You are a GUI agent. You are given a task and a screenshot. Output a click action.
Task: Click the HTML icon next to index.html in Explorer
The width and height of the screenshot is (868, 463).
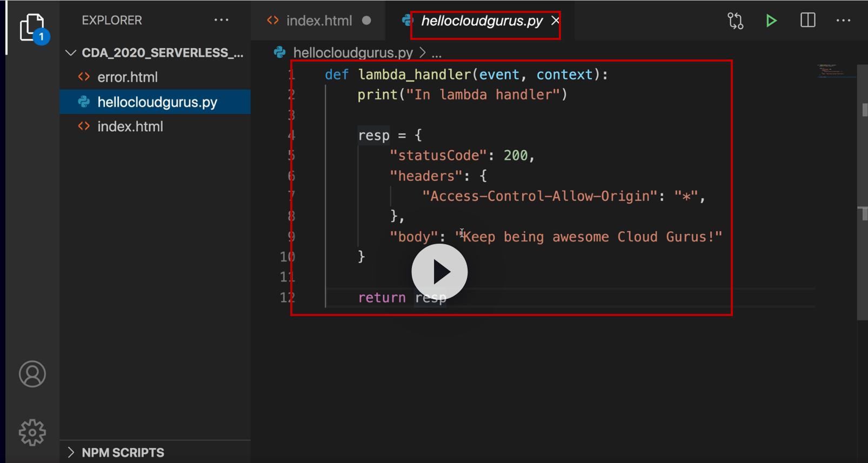click(84, 126)
